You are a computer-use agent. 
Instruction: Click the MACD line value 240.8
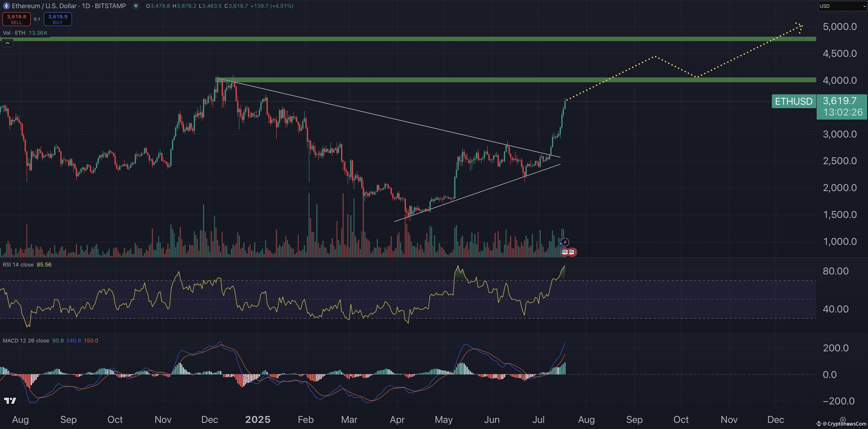74,341
